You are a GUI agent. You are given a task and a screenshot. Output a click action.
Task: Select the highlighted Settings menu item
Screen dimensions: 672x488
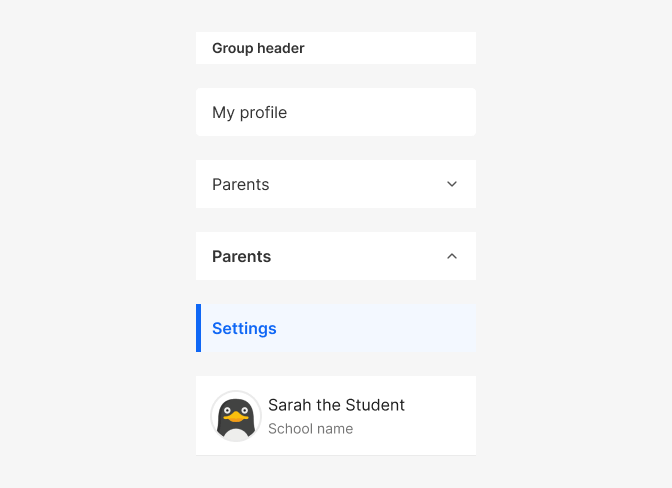[x=336, y=328]
